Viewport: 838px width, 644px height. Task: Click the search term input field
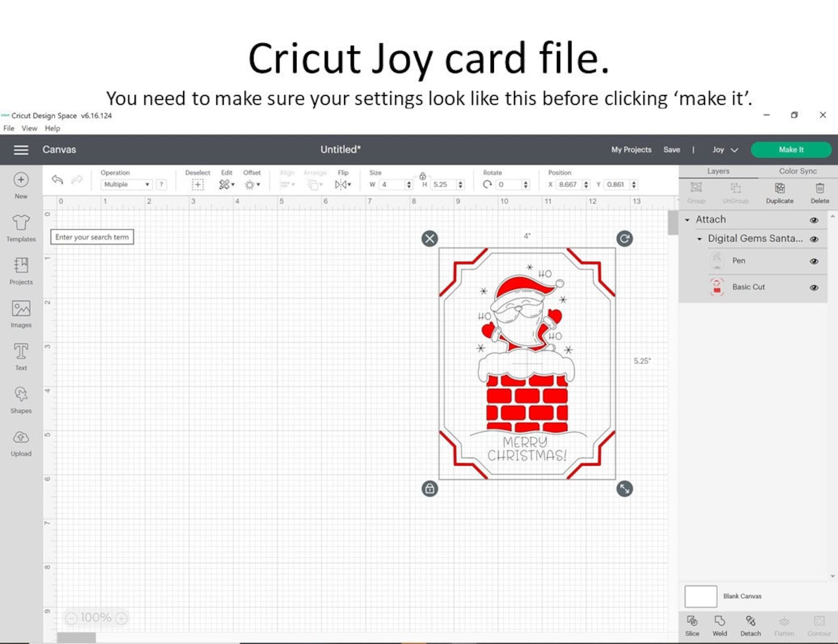tap(92, 237)
